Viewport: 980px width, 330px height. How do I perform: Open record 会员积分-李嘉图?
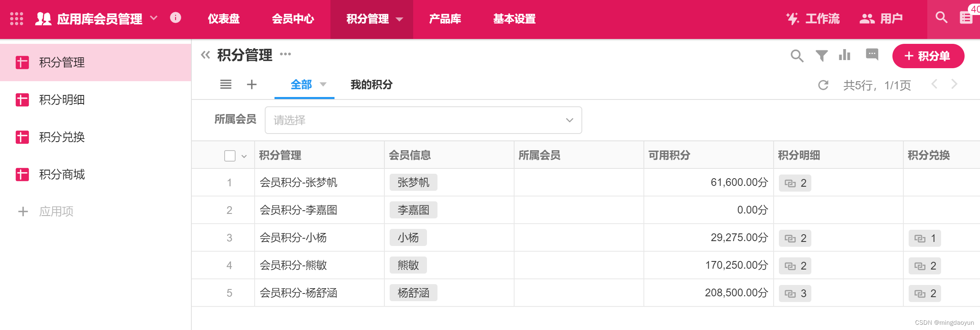(298, 210)
